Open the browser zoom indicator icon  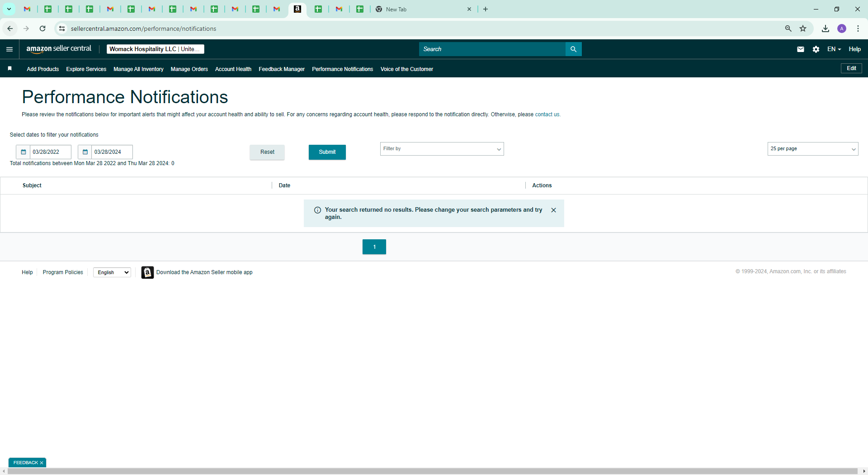(788, 28)
